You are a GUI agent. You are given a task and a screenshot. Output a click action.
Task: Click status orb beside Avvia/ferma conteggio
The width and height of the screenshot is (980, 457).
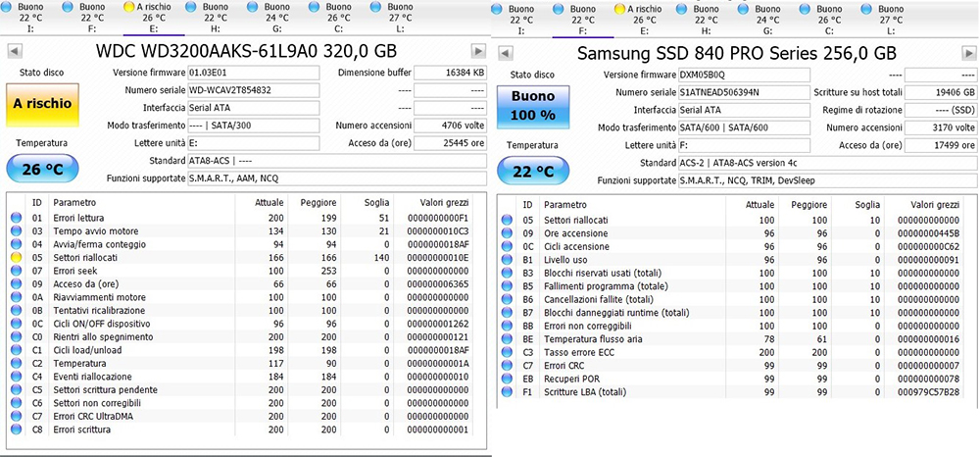click(x=16, y=244)
